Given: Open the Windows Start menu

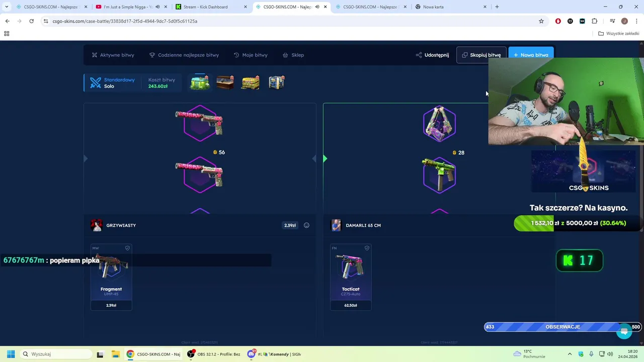Looking at the screenshot, I should pyautogui.click(x=11, y=354).
